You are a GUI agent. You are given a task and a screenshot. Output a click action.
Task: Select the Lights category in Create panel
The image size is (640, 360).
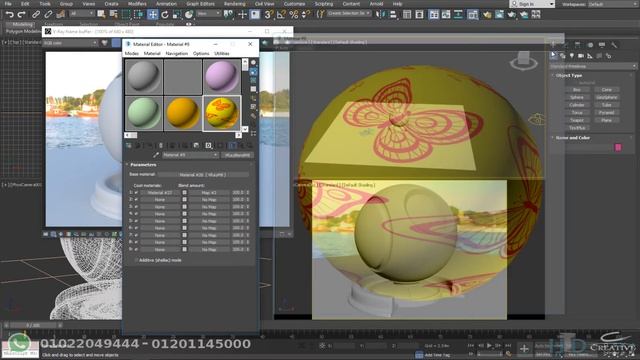[x=571, y=56]
